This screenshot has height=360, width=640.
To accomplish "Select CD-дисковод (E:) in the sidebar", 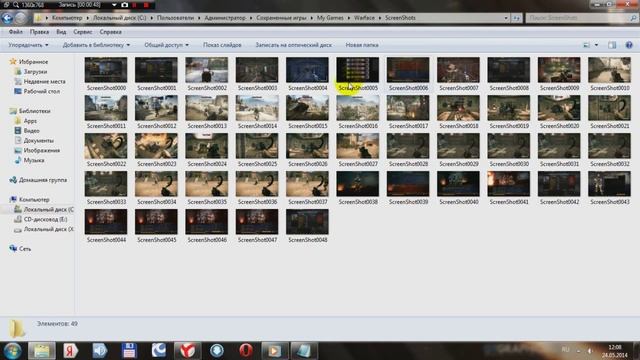I will point(45,219).
